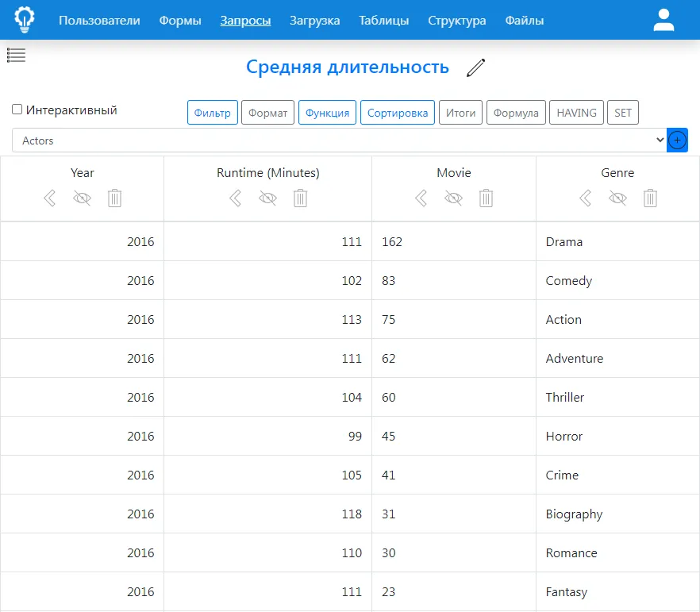Click the Формат button
This screenshot has width=700, height=612.
268,113
